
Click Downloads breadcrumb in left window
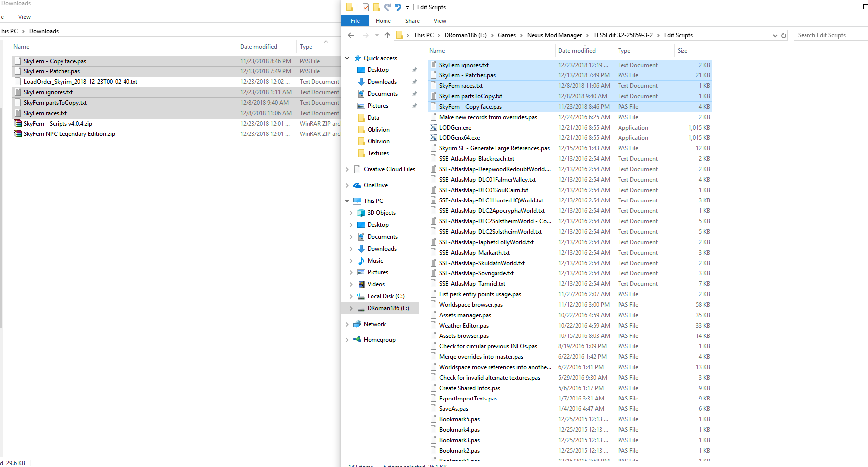(44, 31)
